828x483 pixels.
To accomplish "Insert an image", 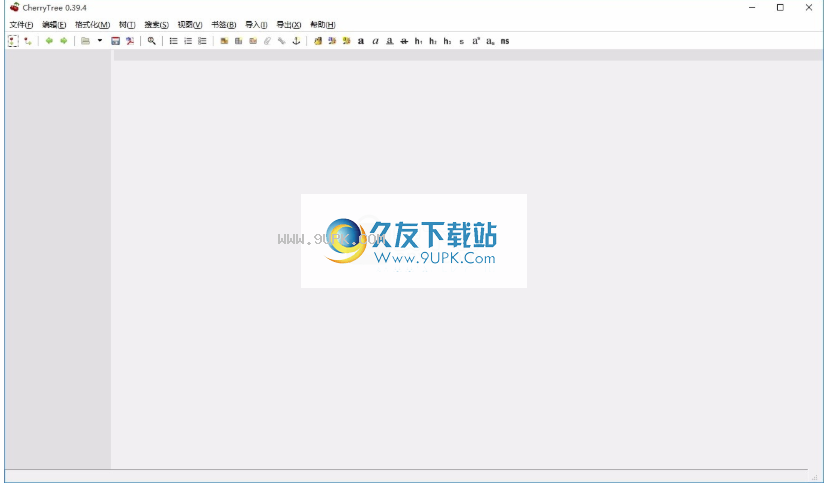I will tap(224, 41).
